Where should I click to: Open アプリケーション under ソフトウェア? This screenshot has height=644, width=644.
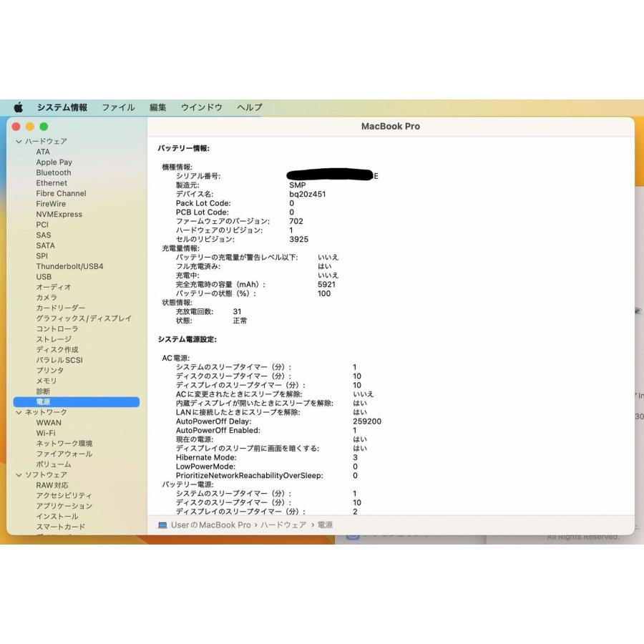(66, 505)
